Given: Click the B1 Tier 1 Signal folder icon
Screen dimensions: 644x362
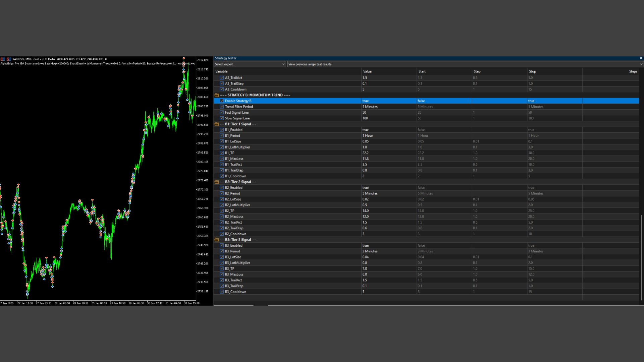Looking at the screenshot, I should tap(217, 124).
